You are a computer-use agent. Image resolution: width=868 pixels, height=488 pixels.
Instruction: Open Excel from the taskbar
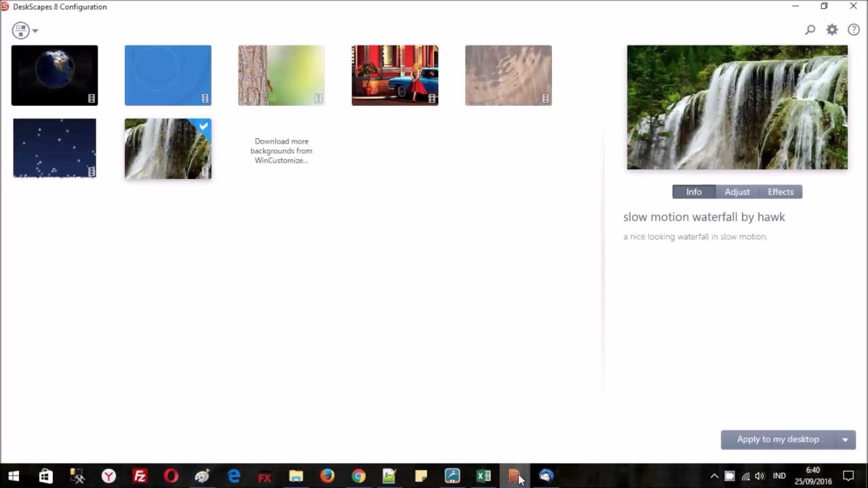click(x=484, y=476)
